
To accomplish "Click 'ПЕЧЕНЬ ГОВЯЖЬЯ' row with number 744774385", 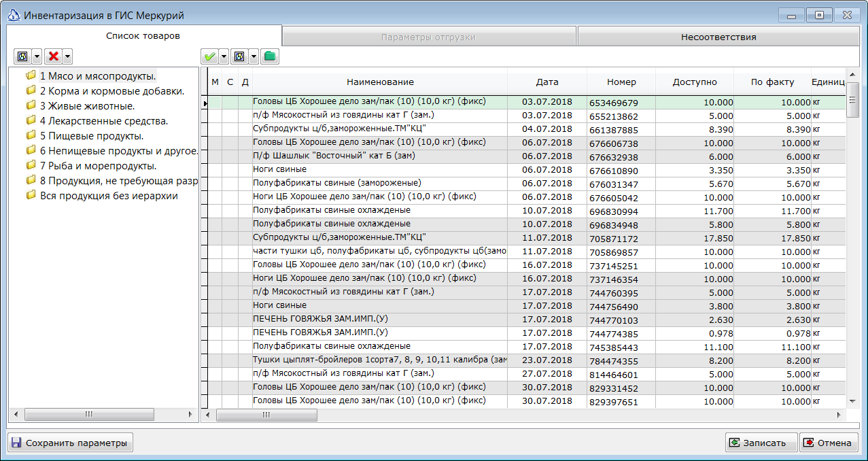I will [526, 333].
